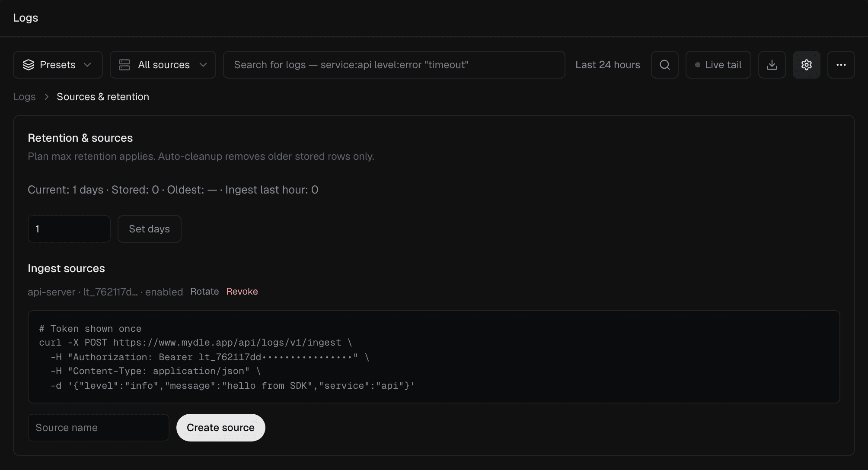
Task: Expand the All sources dropdown chevron
Action: [x=203, y=65]
